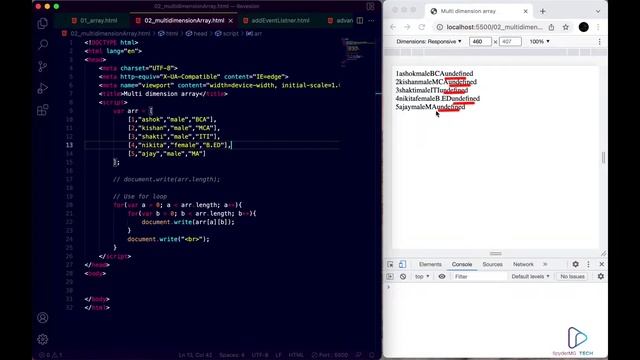Screen dimensions: 640x360
Task: Switch to the Network tab
Action: click(523, 264)
